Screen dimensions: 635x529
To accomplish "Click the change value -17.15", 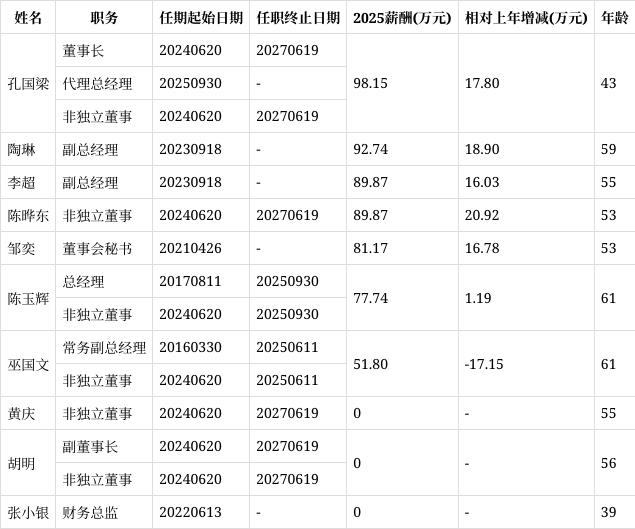I will coord(526,364).
